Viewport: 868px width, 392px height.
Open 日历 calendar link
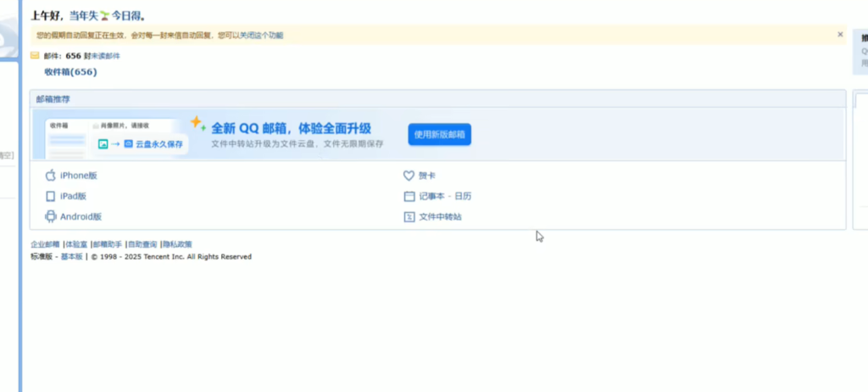click(464, 196)
